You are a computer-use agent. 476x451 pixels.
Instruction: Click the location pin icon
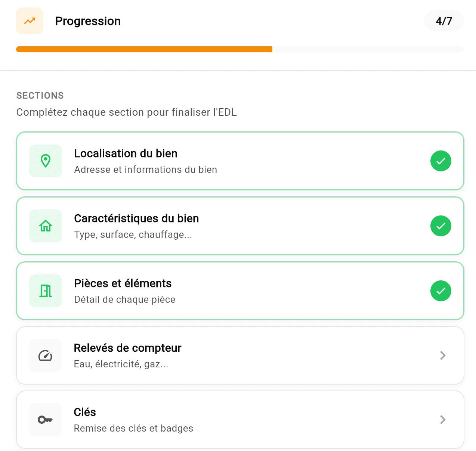pos(46,161)
